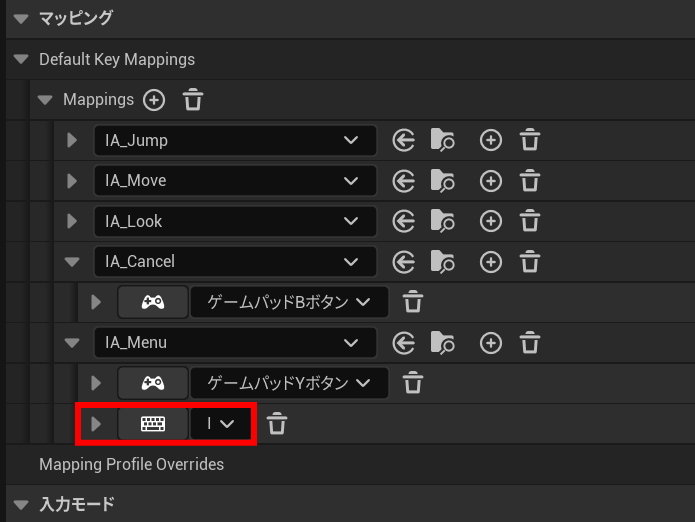Use selected asset arrow for IA_Jump
The image size is (695, 522).
pyautogui.click(x=403, y=140)
